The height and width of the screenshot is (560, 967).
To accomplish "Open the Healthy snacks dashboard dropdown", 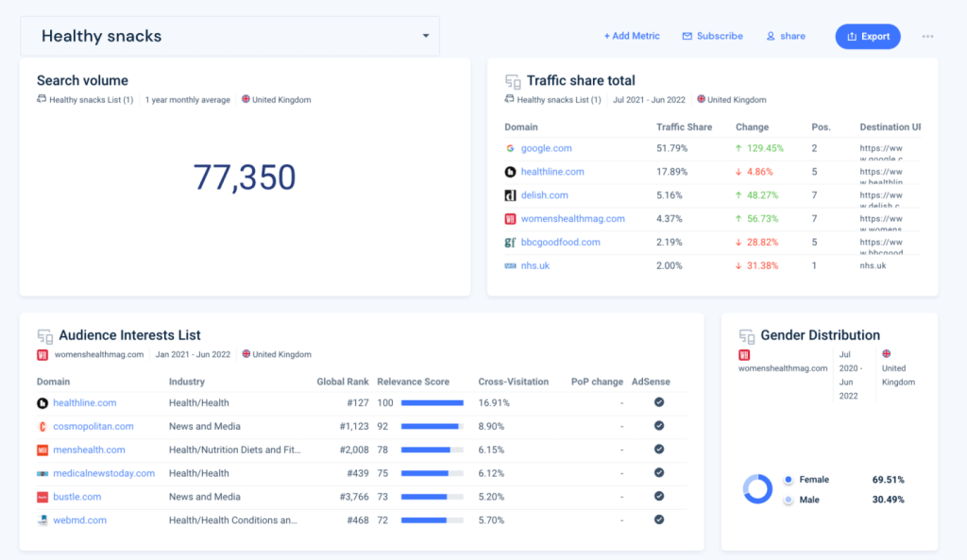I will pos(229,37).
